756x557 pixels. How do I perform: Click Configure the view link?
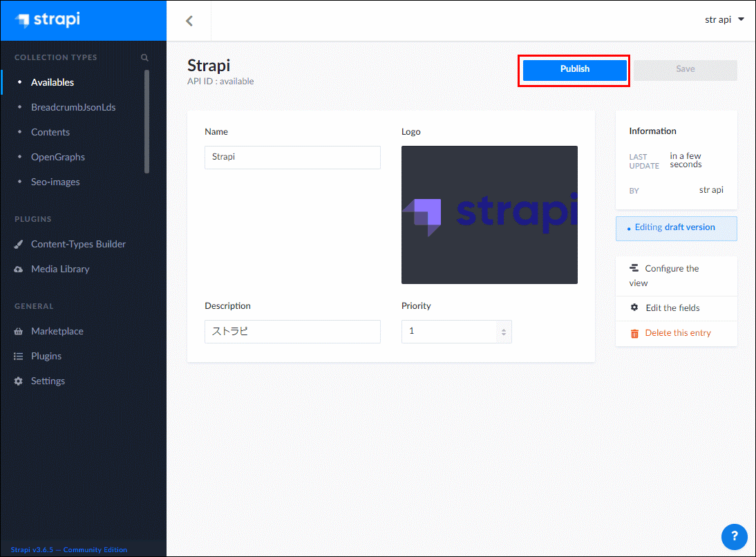[664, 276]
